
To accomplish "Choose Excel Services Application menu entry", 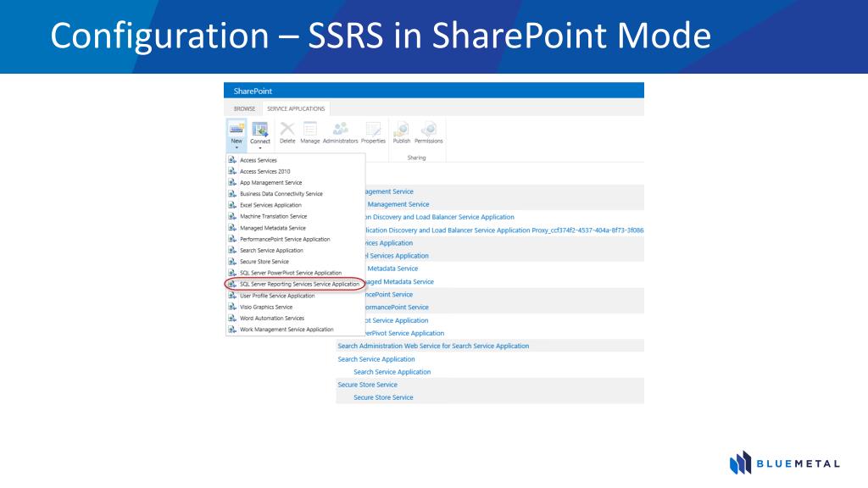I will click(x=270, y=205).
